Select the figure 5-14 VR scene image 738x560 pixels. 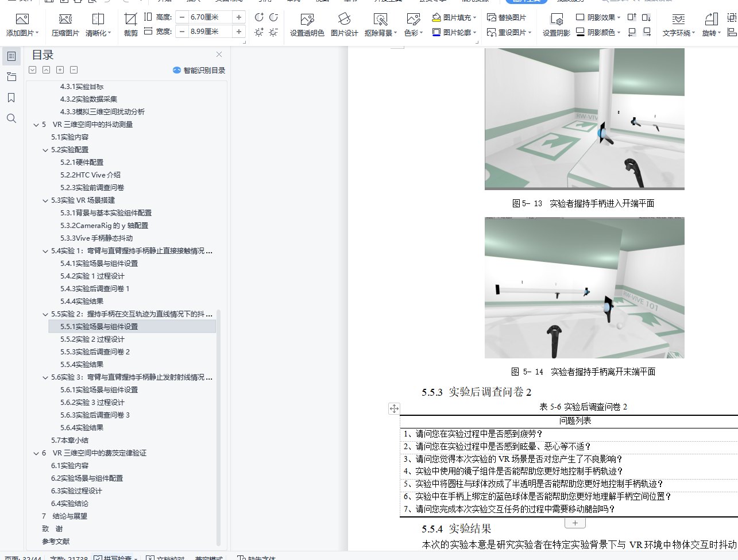click(585, 288)
